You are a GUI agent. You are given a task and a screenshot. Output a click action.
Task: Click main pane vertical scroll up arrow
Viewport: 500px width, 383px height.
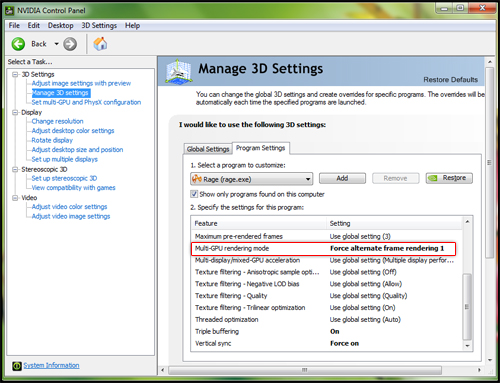click(x=490, y=62)
